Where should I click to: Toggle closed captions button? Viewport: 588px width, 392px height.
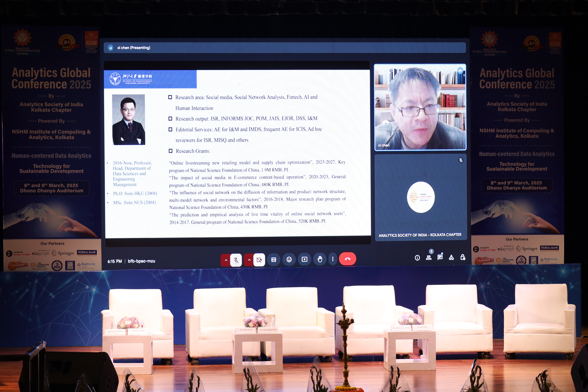click(x=274, y=260)
